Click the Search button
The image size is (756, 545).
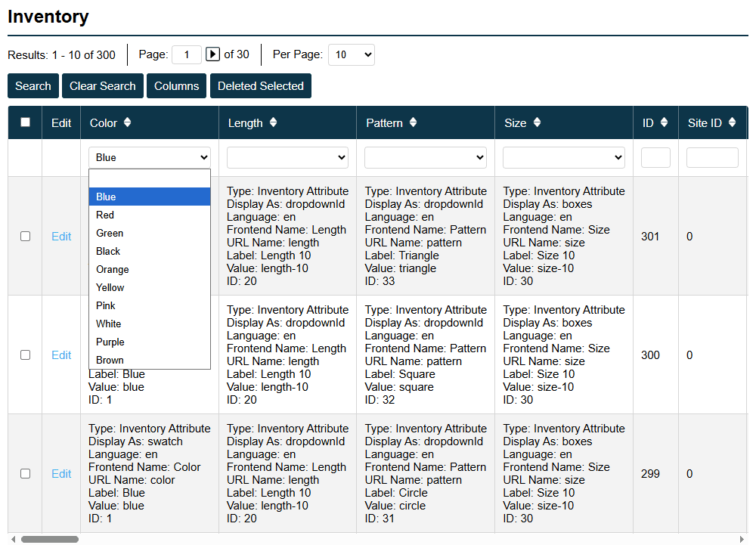(x=33, y=85)
